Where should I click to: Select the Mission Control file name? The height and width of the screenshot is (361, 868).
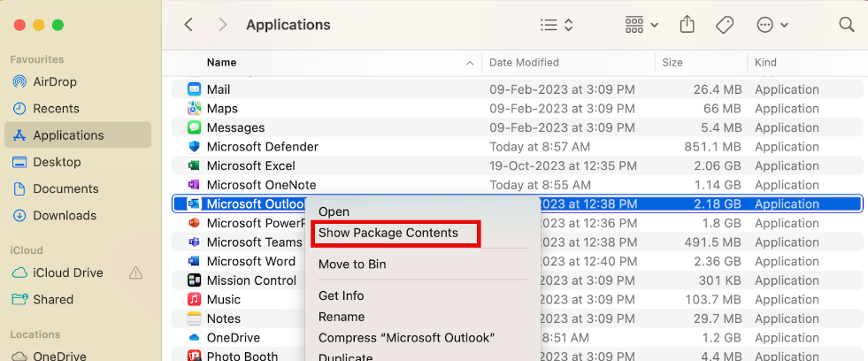tap(251, 280)
